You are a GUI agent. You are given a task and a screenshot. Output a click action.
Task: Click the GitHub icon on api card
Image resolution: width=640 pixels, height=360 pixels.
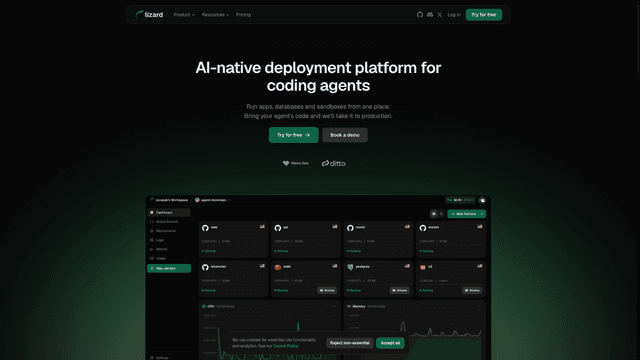(278, 228)
